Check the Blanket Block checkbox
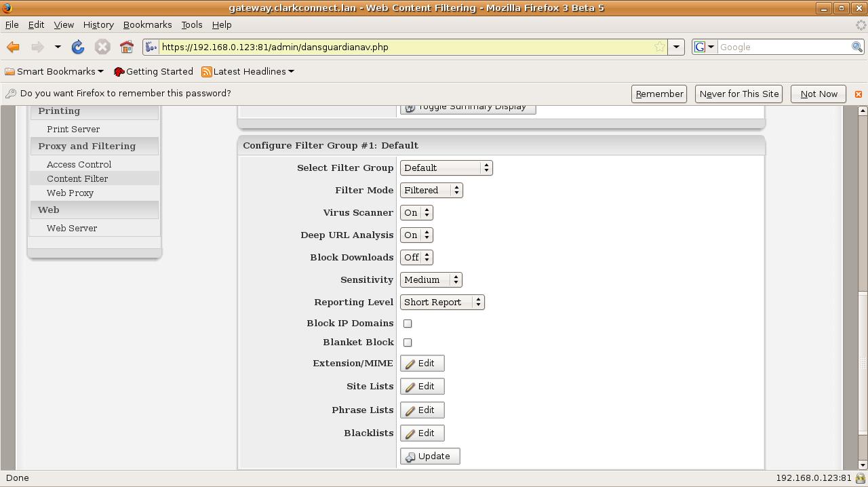 click(x=408, y=343)
